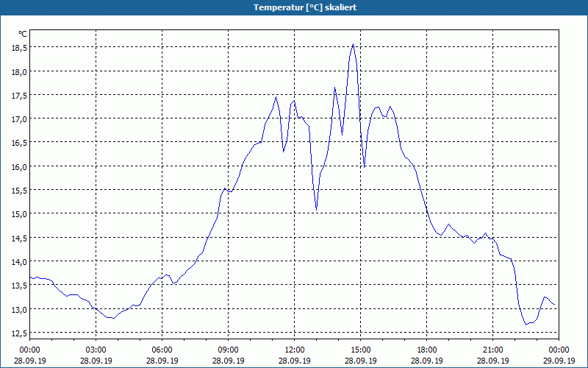Screen dimensions: 588x368
Task: Click the title 'Temperatur [°C] skaliert'
Action: coord(305,7)
